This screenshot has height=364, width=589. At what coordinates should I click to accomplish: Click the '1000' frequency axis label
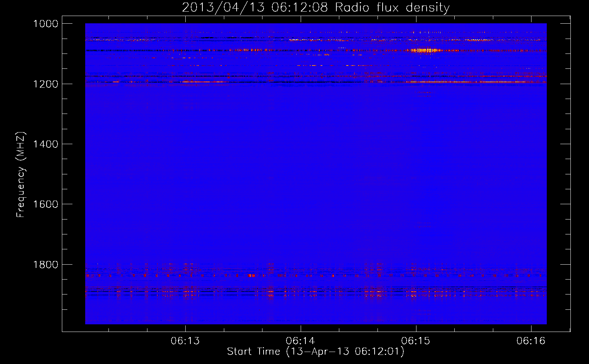click(x=46, y=24)
